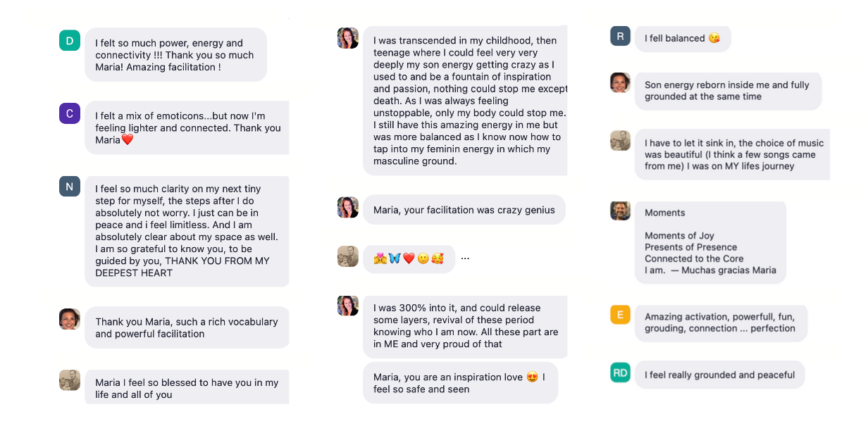Viewport: 868px width, 431px height.
Task: Click avatar photo beside "Thank you Maria" message
Action: (70, 319)
